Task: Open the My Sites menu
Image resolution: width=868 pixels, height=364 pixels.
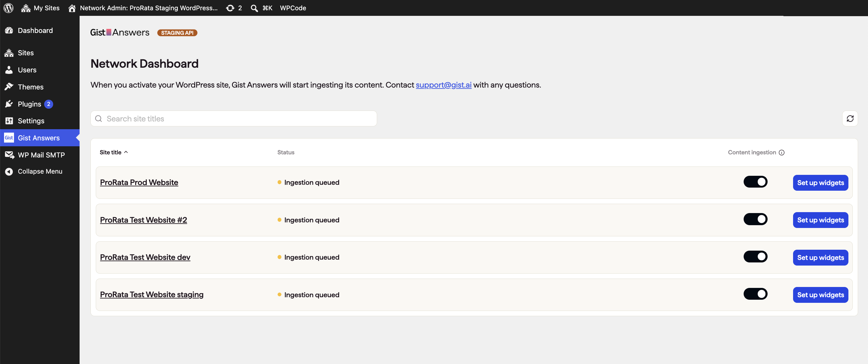Action: (40, 8)
